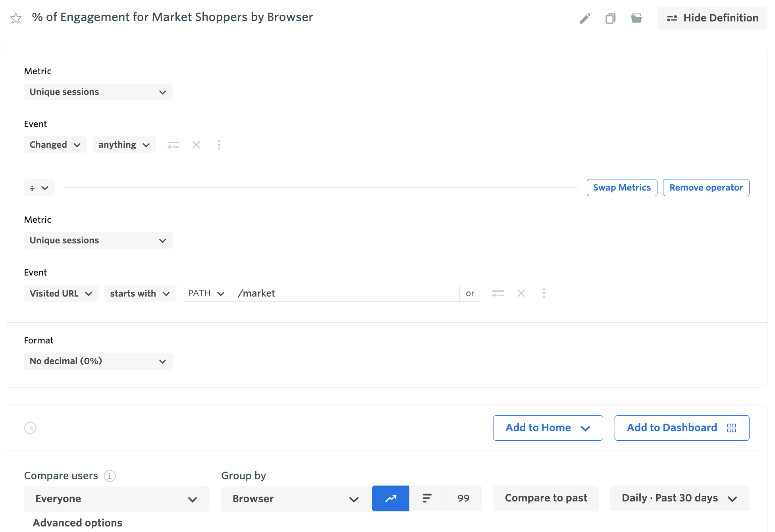The width and height of the screenshot is (775, 532).
Task: Open the No decimal format dropdown
Action: (98, 361)
